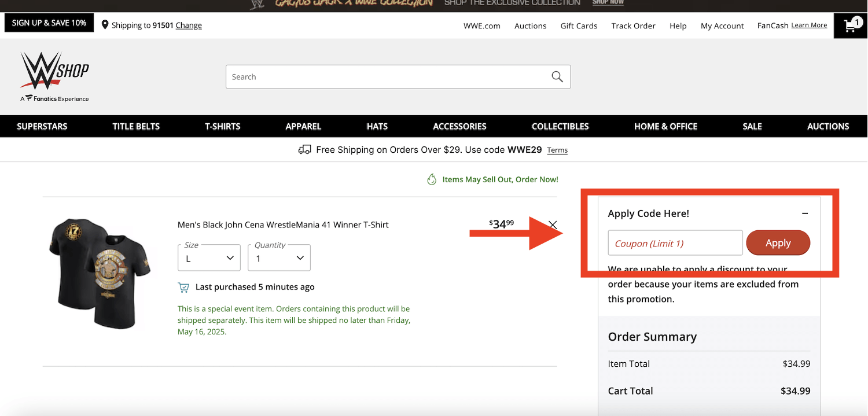Open the cart via the cart icon
Screen dimensions: 868x416
pos(849,25)
